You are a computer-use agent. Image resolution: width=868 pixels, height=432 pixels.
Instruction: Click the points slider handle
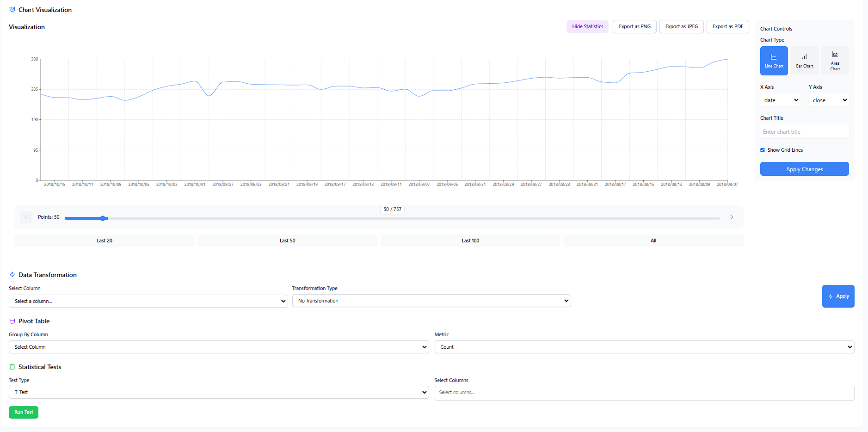pos(103,218)
